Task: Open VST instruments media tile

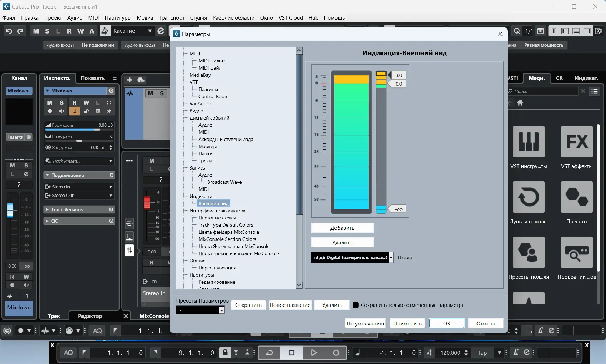Action: click(528, 142)
